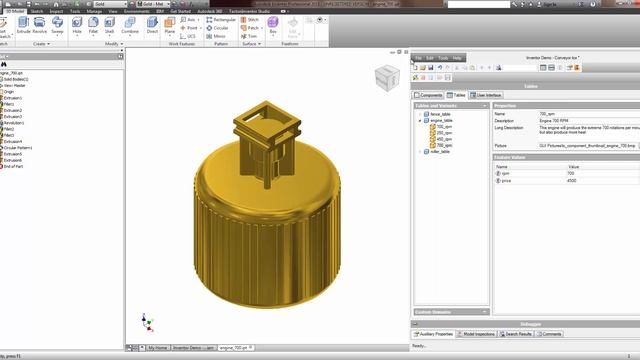Open the TactonInventor Studio ribbon tab
The image size is (640, 360).
click(x=249, y=11)
